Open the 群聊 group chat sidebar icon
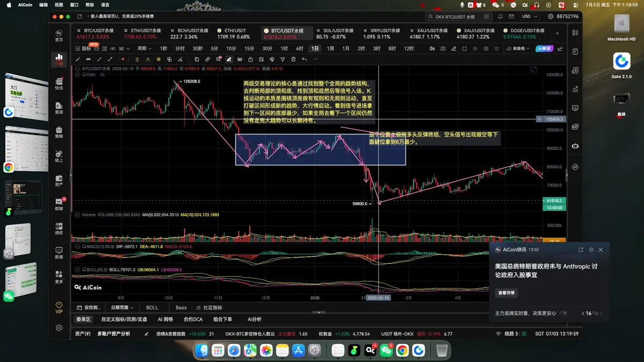The image size is (644, 362). [x=59, y=204]
